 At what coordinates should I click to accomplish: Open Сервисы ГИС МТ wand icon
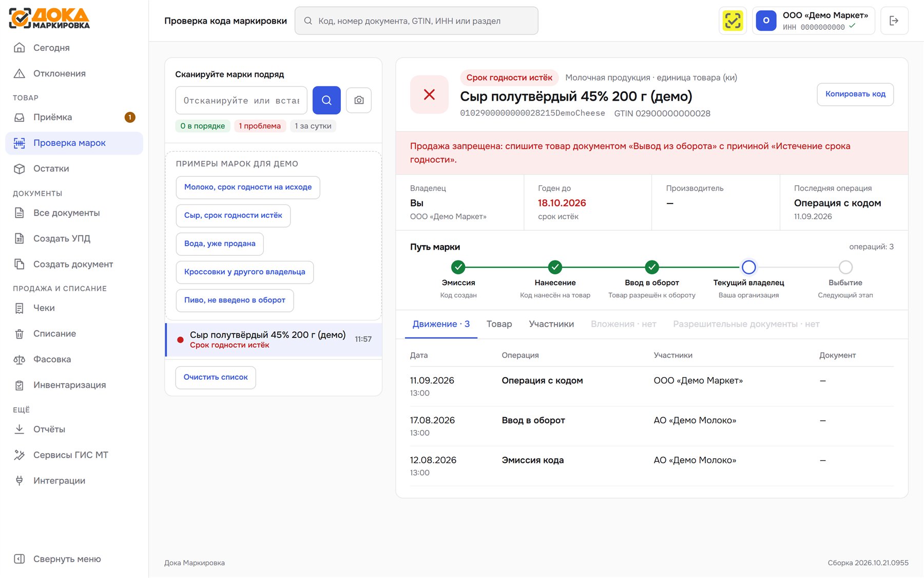[x=19, y=455]
